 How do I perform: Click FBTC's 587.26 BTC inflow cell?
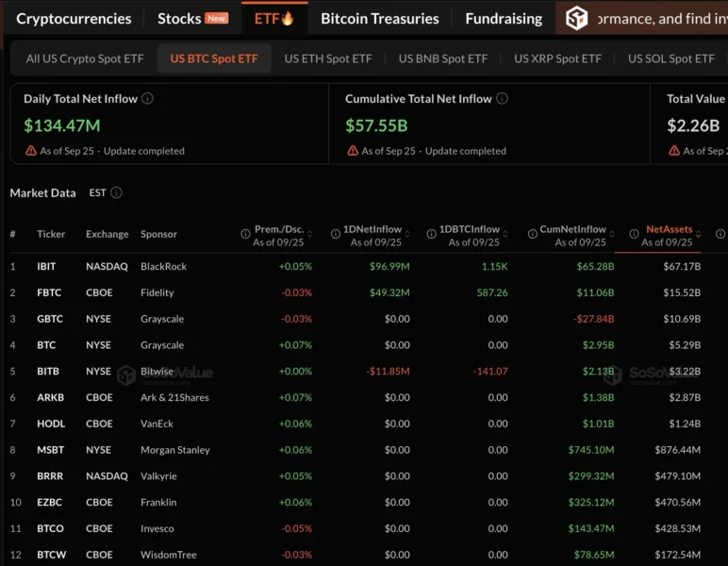coord(492,292)
